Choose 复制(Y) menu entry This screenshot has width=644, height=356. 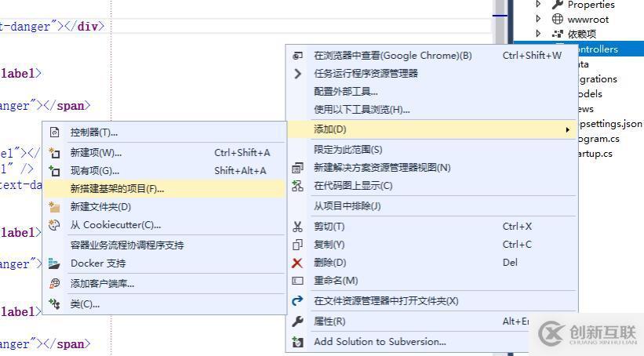point(432,245)
